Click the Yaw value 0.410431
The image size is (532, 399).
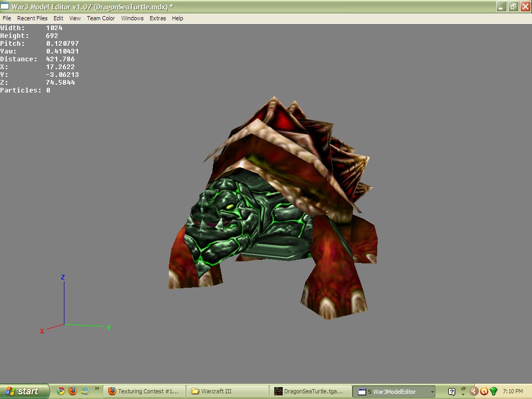tap(62, 51)
